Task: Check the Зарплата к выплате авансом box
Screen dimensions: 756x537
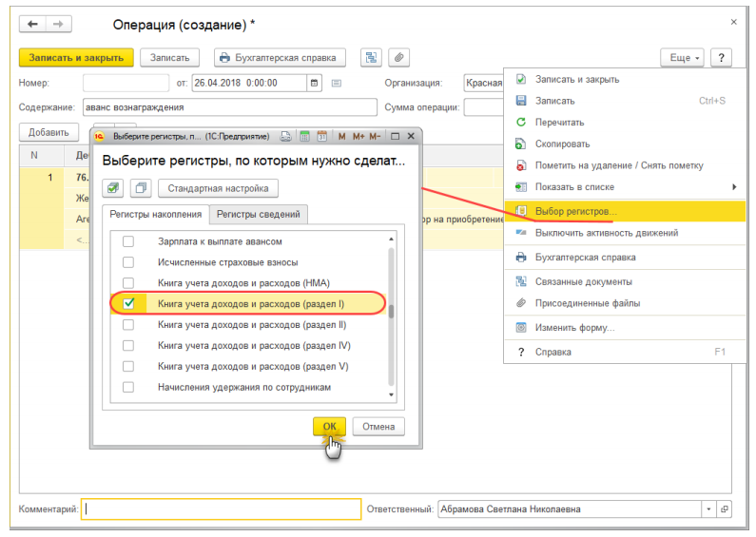Action: 128,241
